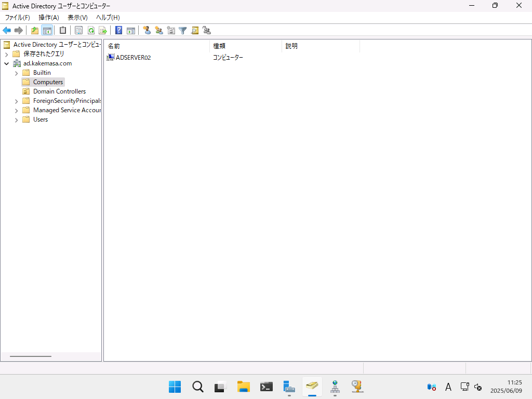
Task: Open Task View on taskbar
Action: 220,387
